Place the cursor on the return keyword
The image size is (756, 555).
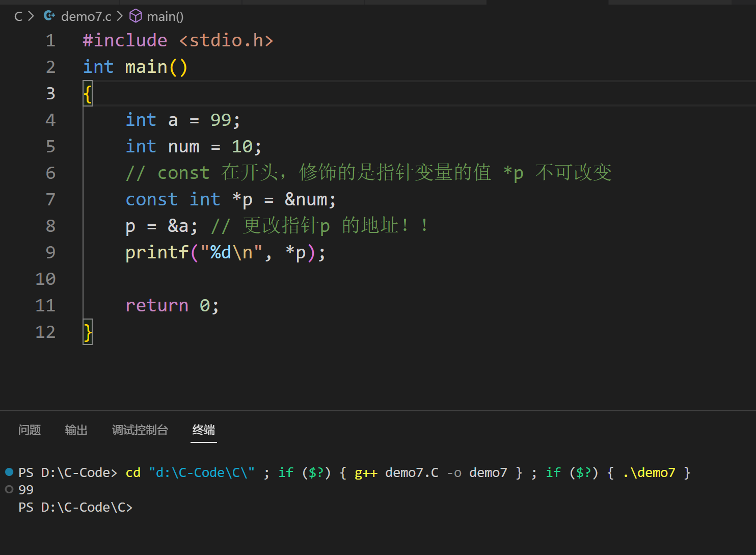[x=157, y=305]
